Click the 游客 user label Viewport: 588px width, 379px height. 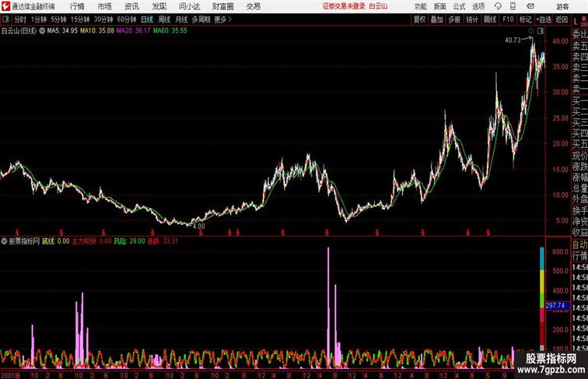[x=562, y=6]
